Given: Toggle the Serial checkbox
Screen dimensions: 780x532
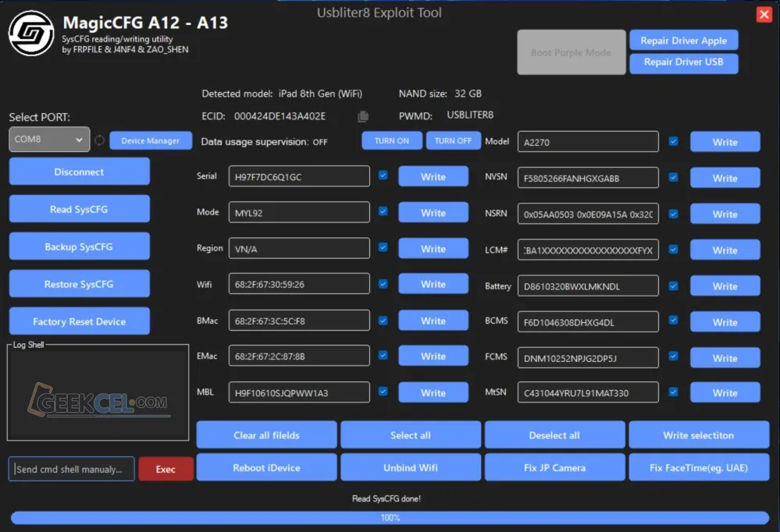Looking at the screenshot, I should tap(383, 175).
